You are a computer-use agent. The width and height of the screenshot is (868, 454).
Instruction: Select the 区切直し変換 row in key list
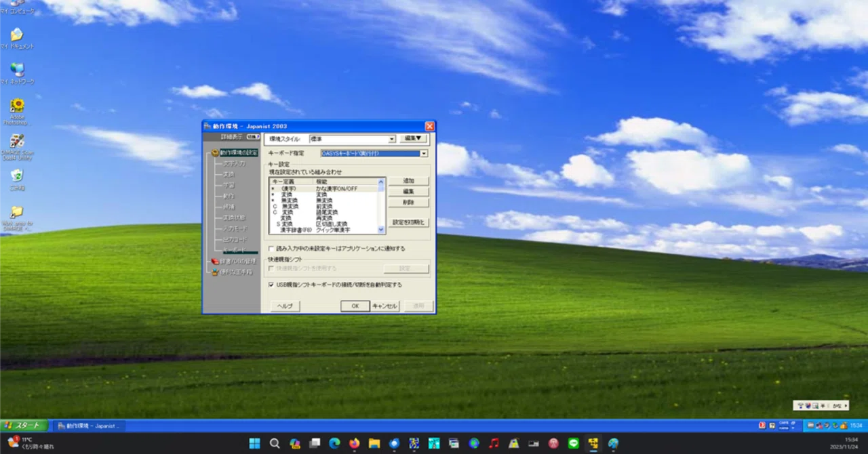pyautogui.click(x=324, y=224)
